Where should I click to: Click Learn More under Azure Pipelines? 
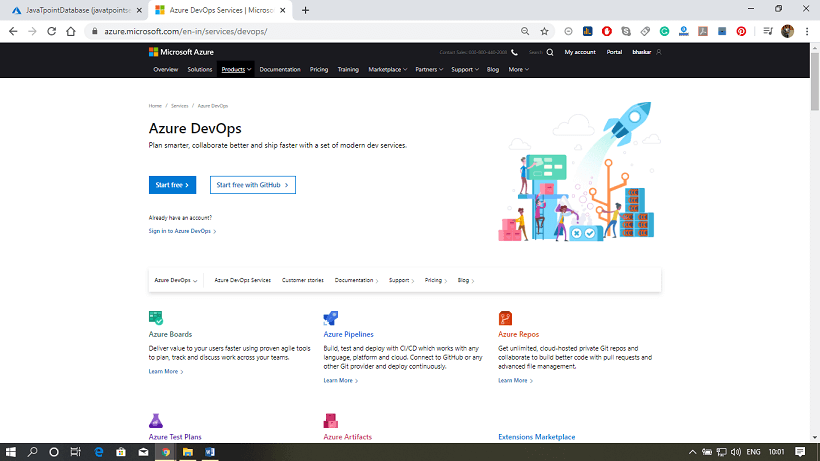[x=340, y=381]
